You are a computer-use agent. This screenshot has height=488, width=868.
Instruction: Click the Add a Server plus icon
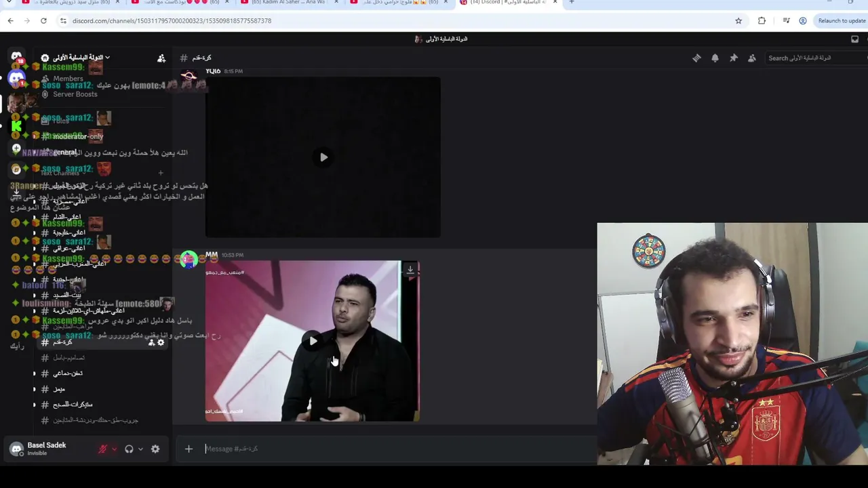pos(16,148)
